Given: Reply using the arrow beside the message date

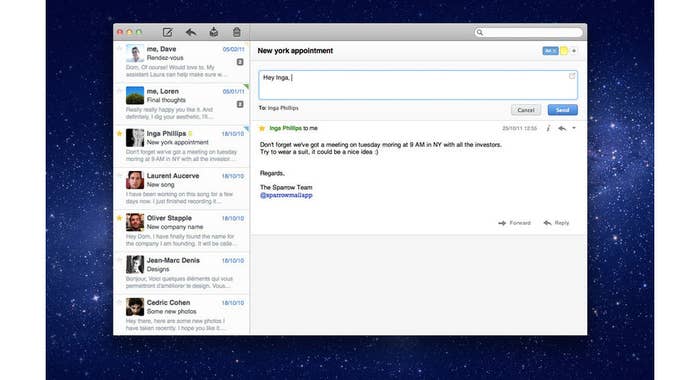Looking at the screenshot, I should coord(562,129).
